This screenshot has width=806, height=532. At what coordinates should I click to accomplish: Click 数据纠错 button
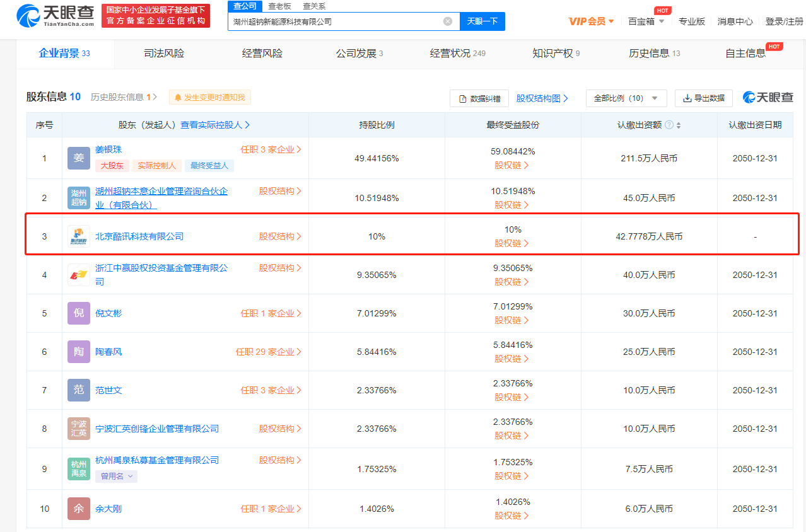479,98
